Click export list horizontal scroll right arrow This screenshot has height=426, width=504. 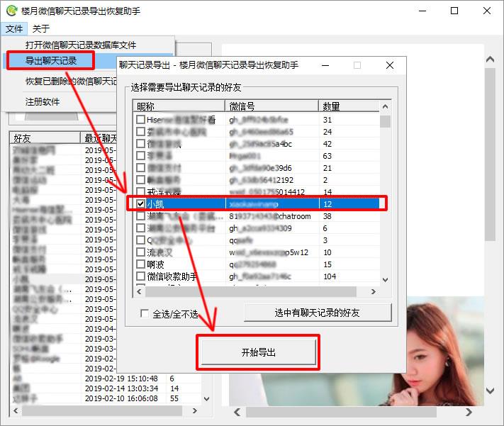[x=373, y=291]
